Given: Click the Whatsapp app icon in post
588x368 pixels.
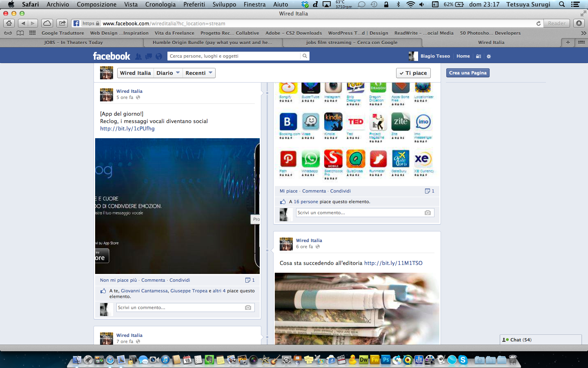Looking at the screenshot, I should coord(311,159).
